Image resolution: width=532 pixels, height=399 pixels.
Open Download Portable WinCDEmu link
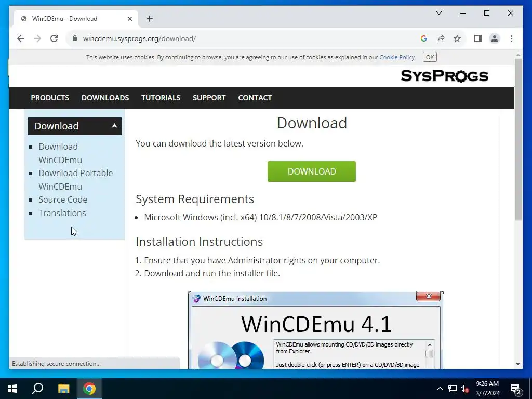coord(75,179)
